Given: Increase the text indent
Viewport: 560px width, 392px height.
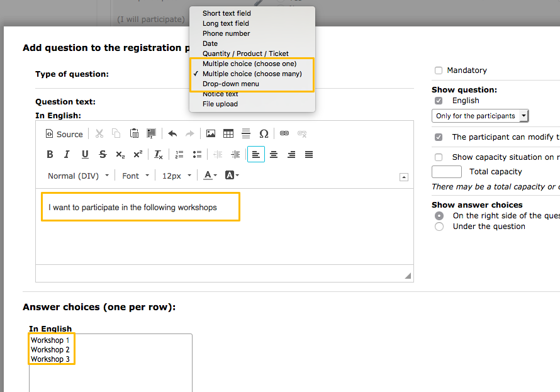Looking at the screenshot, I should pyautogui.click(x=235, y=155).
